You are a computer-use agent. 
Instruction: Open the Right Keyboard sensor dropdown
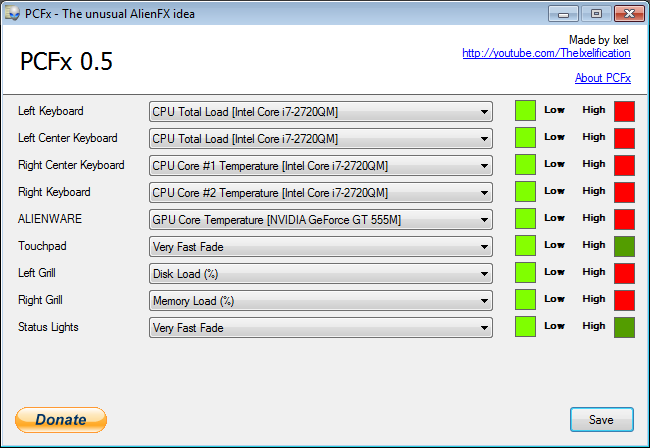tap(320, 193)
